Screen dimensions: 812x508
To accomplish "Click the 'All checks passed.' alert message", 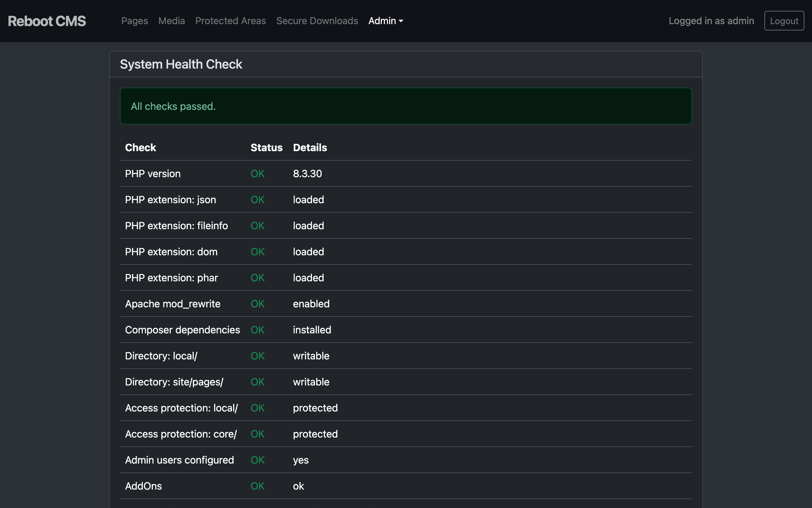I will coord(173,106).
